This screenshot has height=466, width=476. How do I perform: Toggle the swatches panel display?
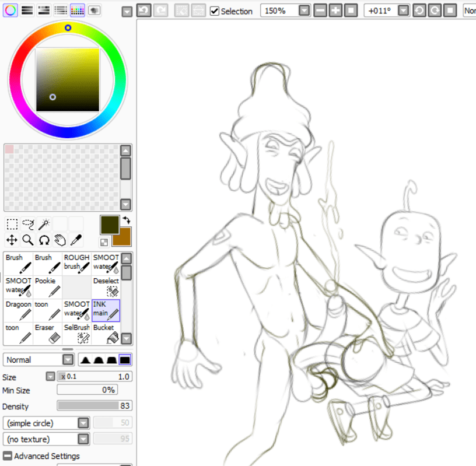[77, 10]
